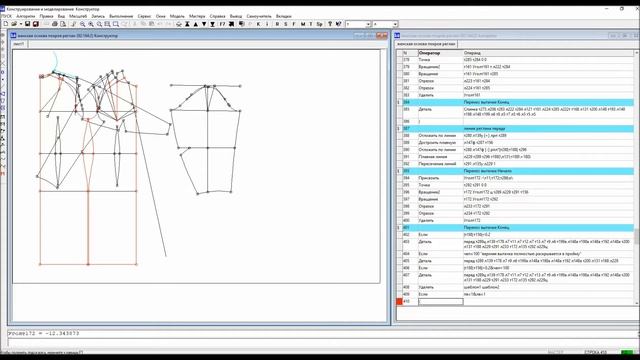
Task: Click the red marker beside row 410
Action: [x=399, y=302]
